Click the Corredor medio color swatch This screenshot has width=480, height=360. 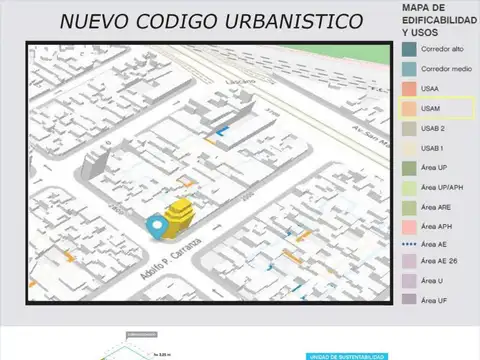coord(409,69)
